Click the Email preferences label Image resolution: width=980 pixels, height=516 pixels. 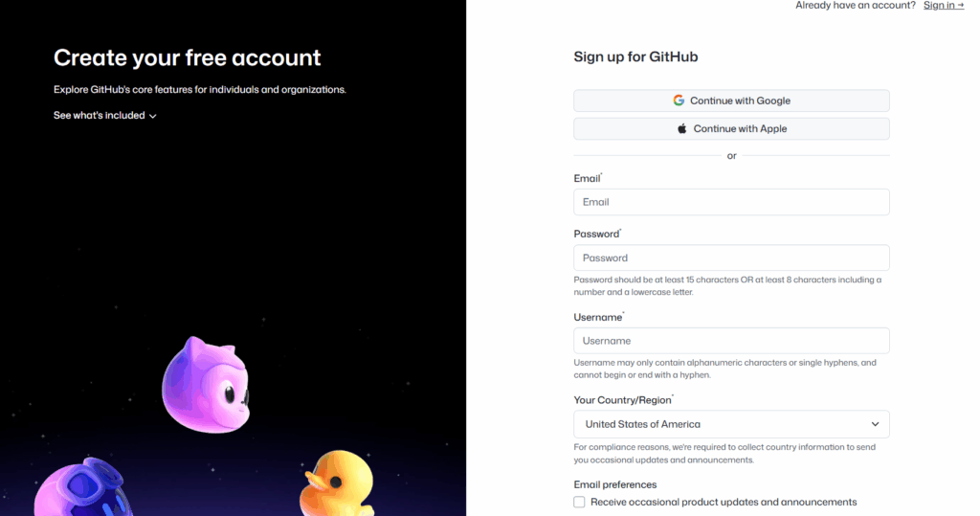614,484
